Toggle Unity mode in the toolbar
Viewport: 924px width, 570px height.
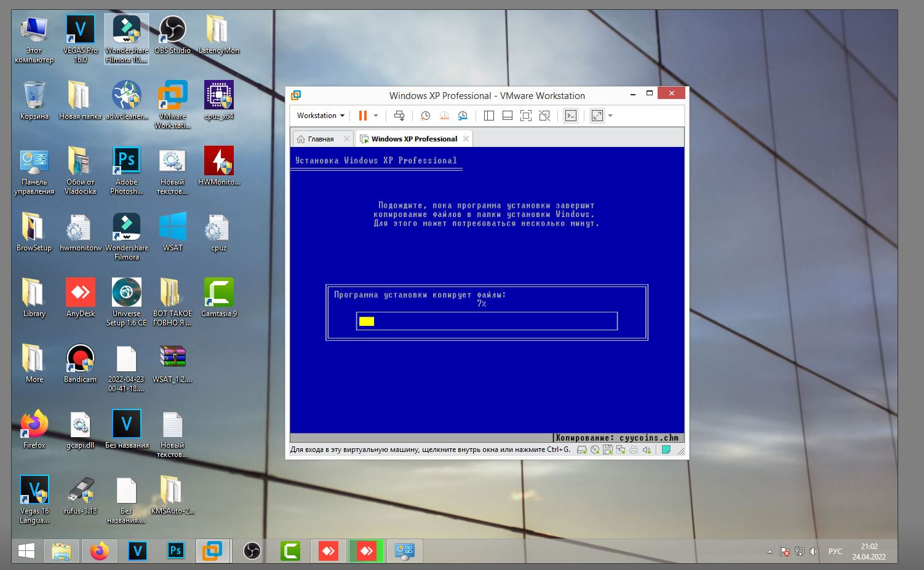pyautogui.click(x=544, y=116)
